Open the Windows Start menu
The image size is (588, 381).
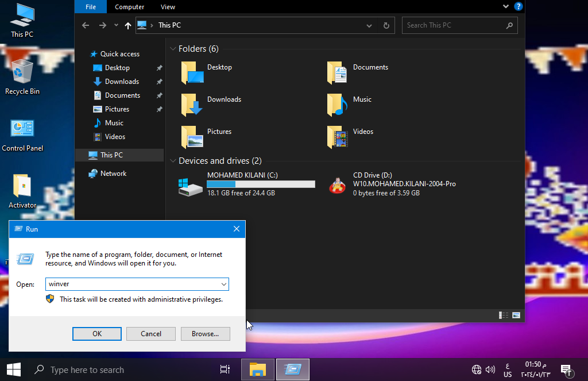tap(14, 370)
